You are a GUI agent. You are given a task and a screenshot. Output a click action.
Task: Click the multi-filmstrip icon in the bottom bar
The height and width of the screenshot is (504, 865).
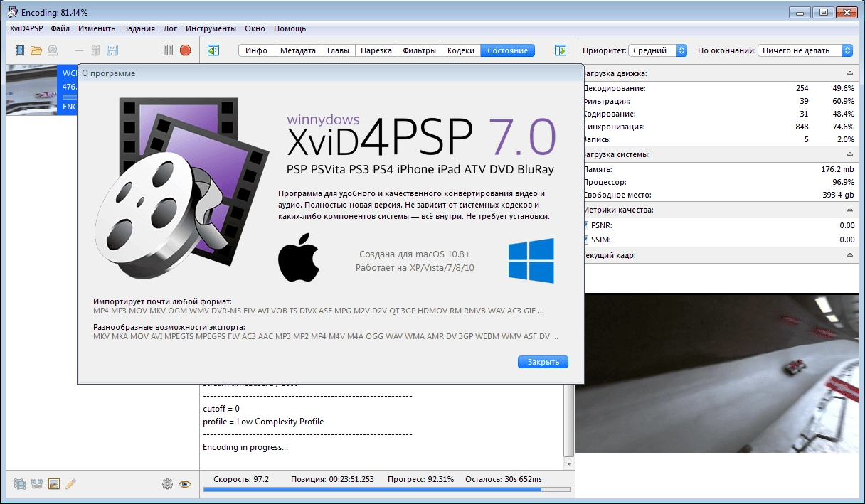(x=20, y=484)
